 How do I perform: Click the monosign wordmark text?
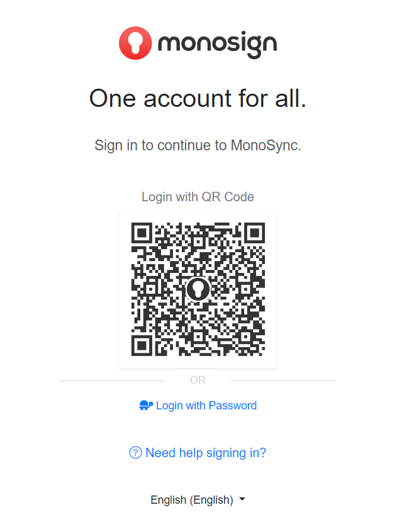(x=217, y=44)
